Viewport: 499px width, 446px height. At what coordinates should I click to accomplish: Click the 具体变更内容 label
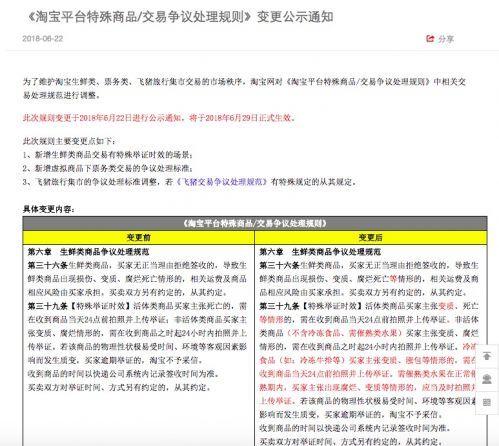click(48, 209)
